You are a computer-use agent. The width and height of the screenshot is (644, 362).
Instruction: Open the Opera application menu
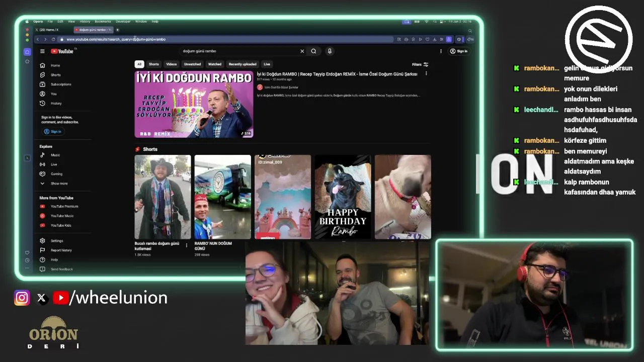38,22
